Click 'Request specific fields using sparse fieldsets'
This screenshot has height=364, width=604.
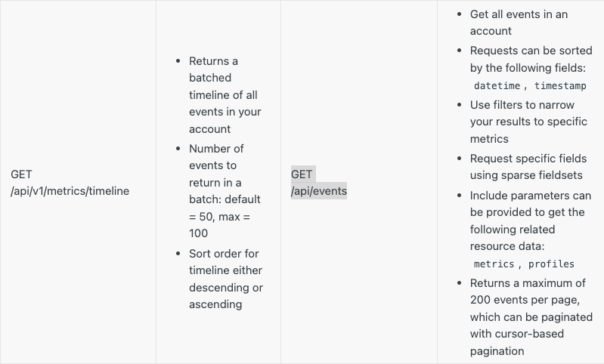(528, 167)
